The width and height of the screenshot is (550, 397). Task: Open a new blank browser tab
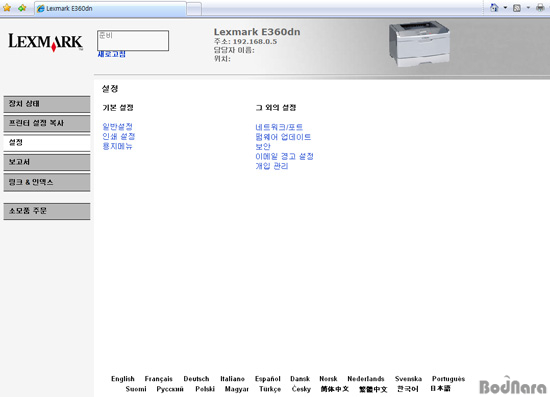click(x=194, y=9)
